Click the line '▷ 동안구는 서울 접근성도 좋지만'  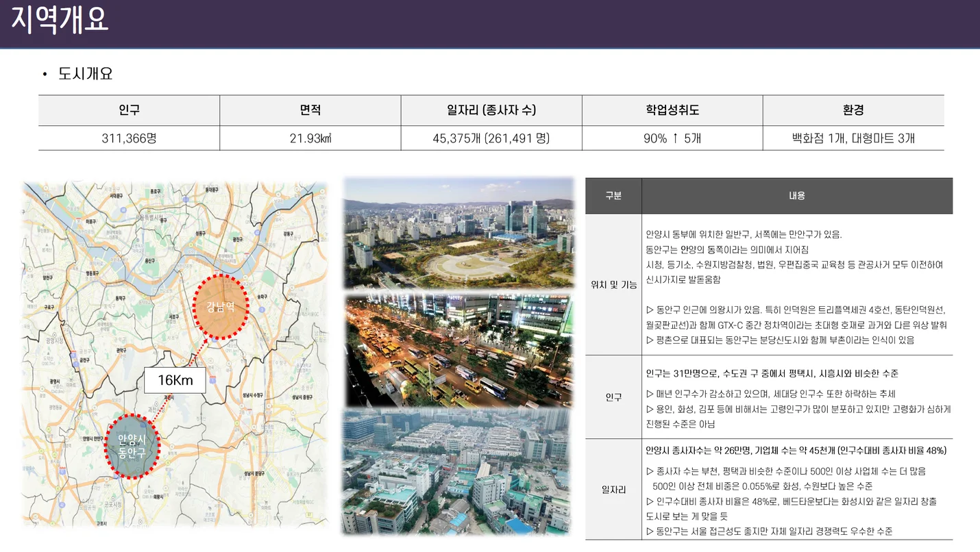point(770,531)
